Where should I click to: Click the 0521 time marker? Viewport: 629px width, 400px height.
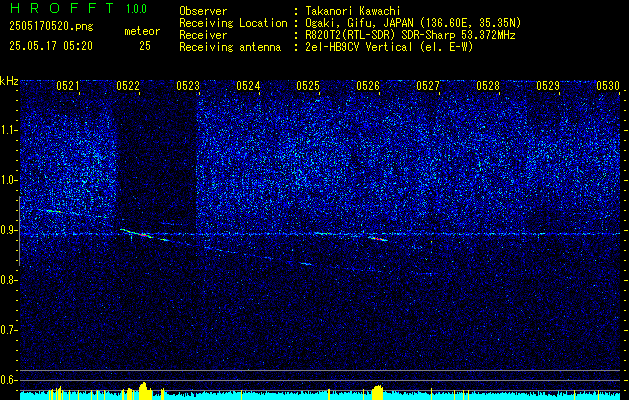click(68, 85)
